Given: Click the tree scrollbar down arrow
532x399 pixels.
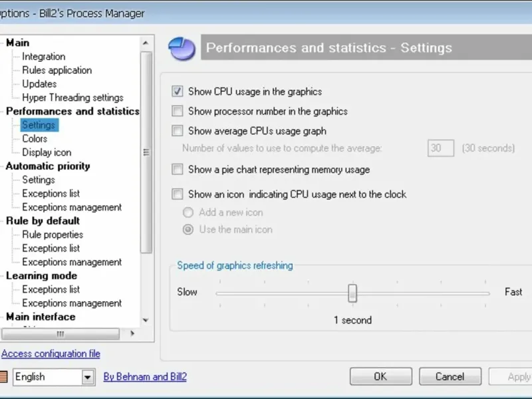Looking at the screenshot, I should point(146,320).
